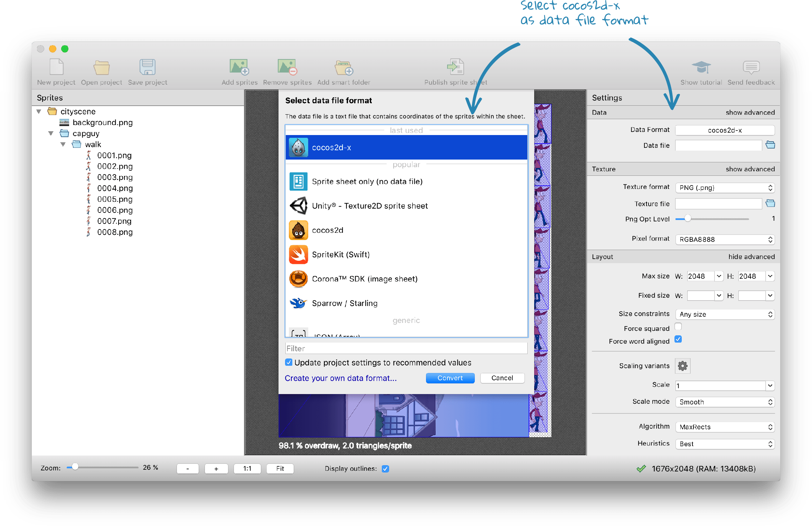
Task: Open the Algorithm MaxRects dropdown
Action: 725,427
